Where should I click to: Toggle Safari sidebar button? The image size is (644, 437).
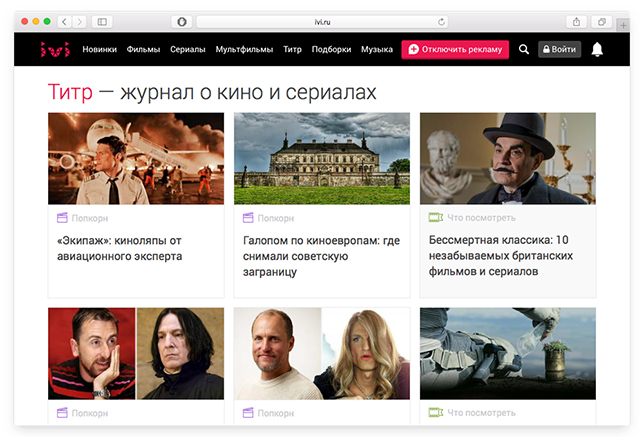click(x=102, y=22)
